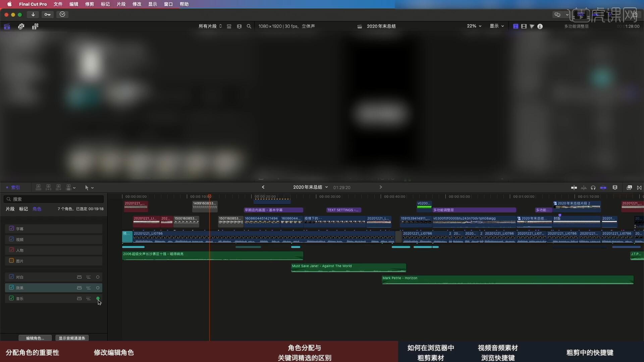Click the import media arrow icon
The height and width of the screenshot is (362, 644).
(x=33, y=14)
